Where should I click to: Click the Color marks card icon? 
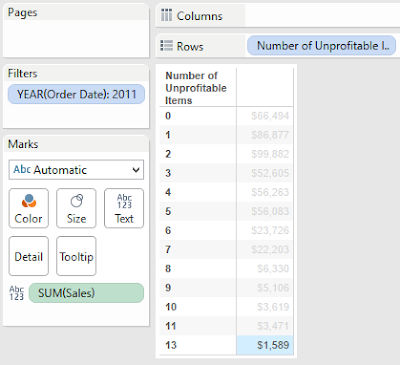click(29, 201)
